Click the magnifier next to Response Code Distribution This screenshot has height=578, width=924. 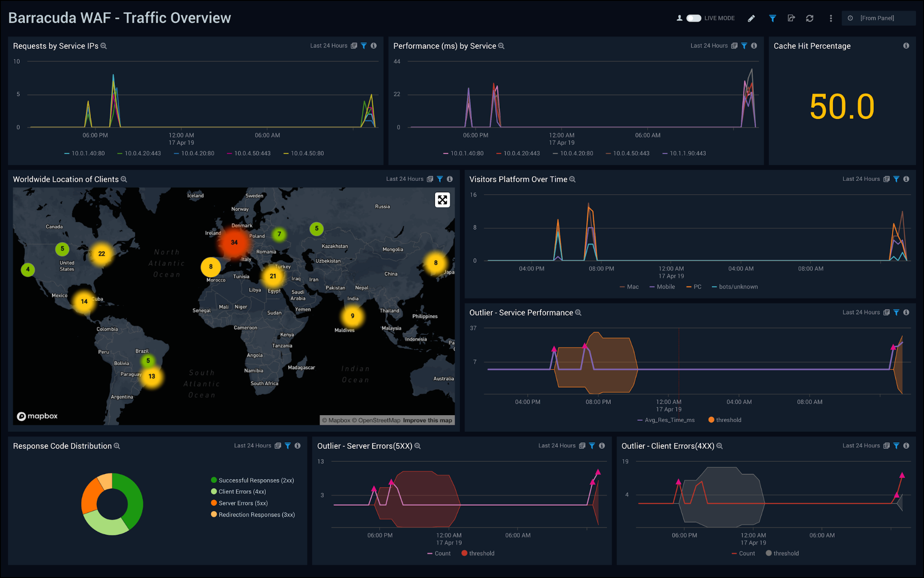[x=117, y=446]
